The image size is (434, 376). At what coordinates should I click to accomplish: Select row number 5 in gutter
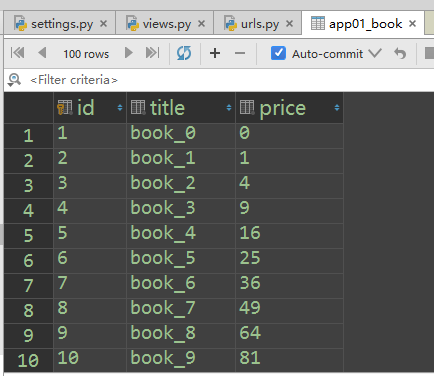pyautogui.click(x=29, y=236)
